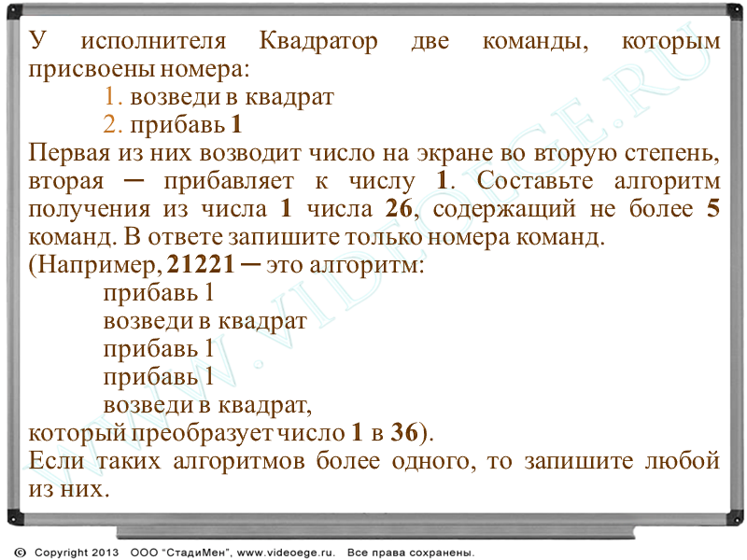
Task: Click the word 'Квадратор' in the first line
Action: point(318,41)
